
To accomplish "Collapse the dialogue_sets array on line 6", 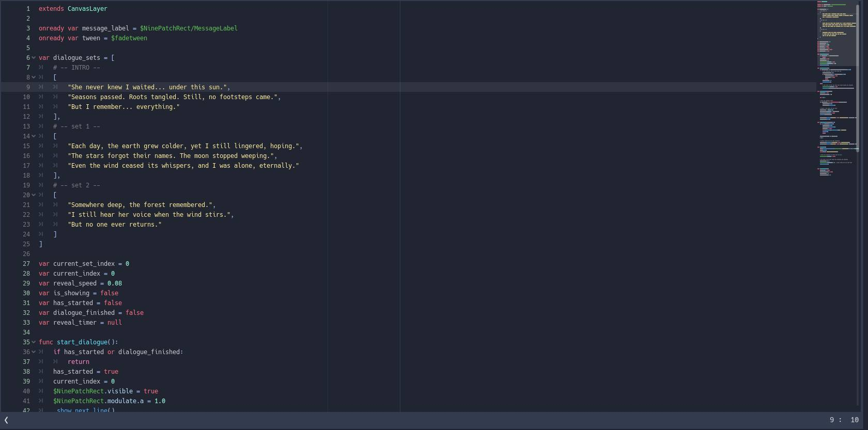I will 34,58.
